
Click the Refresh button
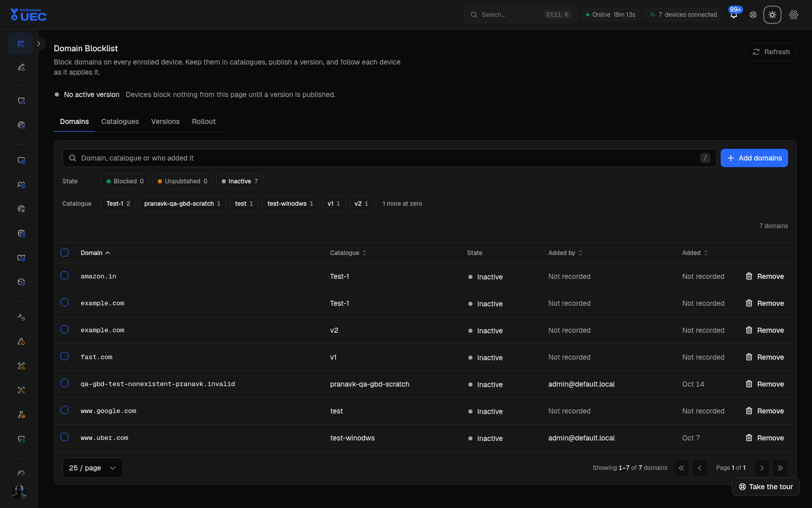(771, 52)
